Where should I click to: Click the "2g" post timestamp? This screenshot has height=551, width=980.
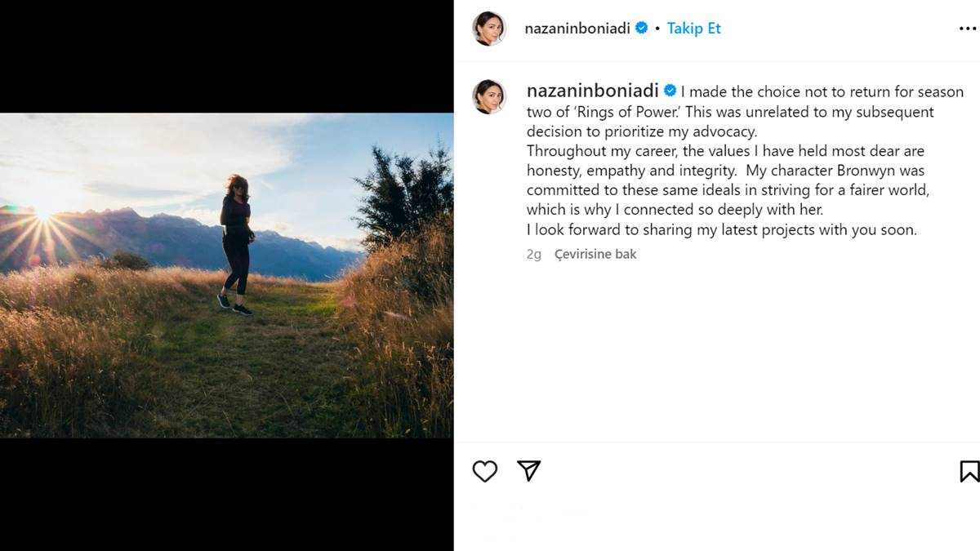point(534,254)
